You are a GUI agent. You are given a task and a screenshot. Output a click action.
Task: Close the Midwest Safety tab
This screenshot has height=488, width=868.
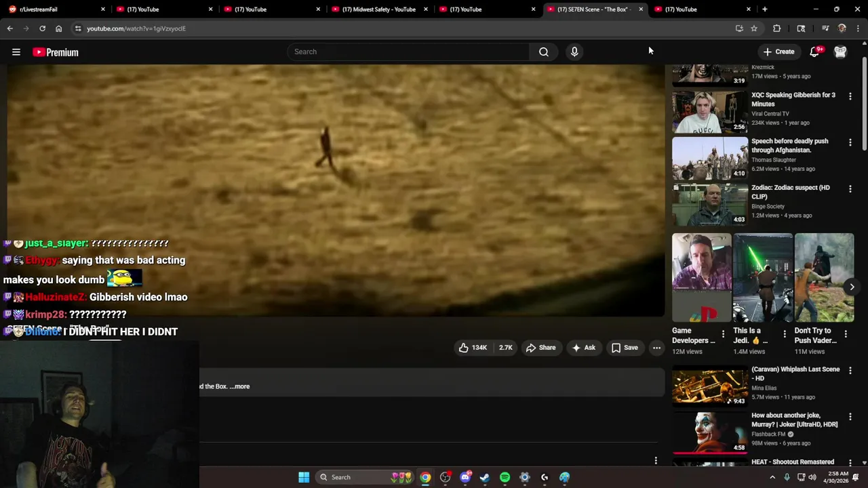click(x=425, y=9)
